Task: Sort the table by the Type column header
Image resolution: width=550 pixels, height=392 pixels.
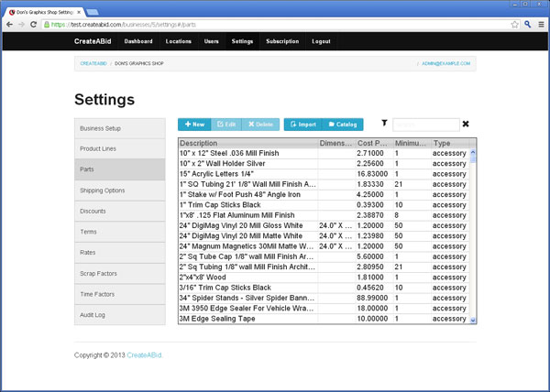Action: (448, 144)
